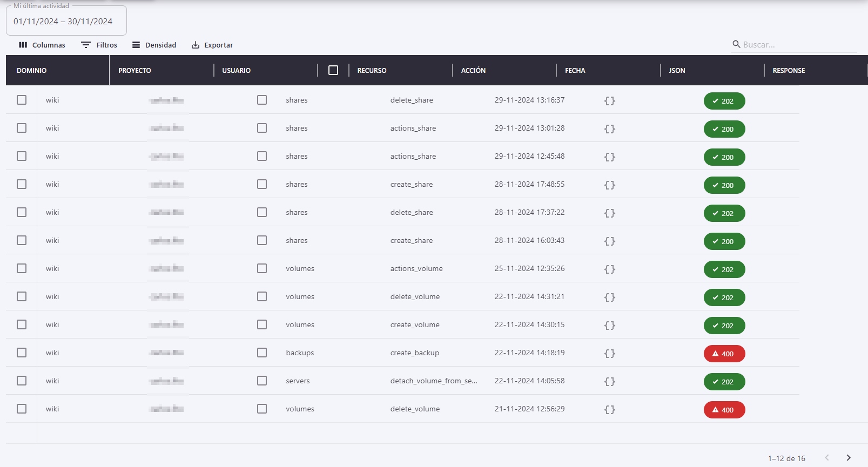Screen dimensions: 868x467
Task: Go to next page arrow
Action: [x=848, y=458]
